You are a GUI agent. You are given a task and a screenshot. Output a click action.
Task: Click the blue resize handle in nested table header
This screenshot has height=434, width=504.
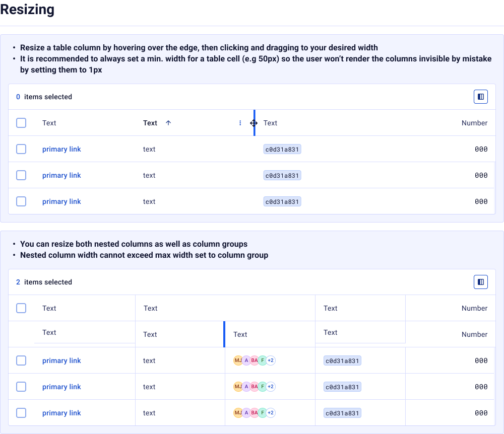pyautogui.click(x=224, y=334)
